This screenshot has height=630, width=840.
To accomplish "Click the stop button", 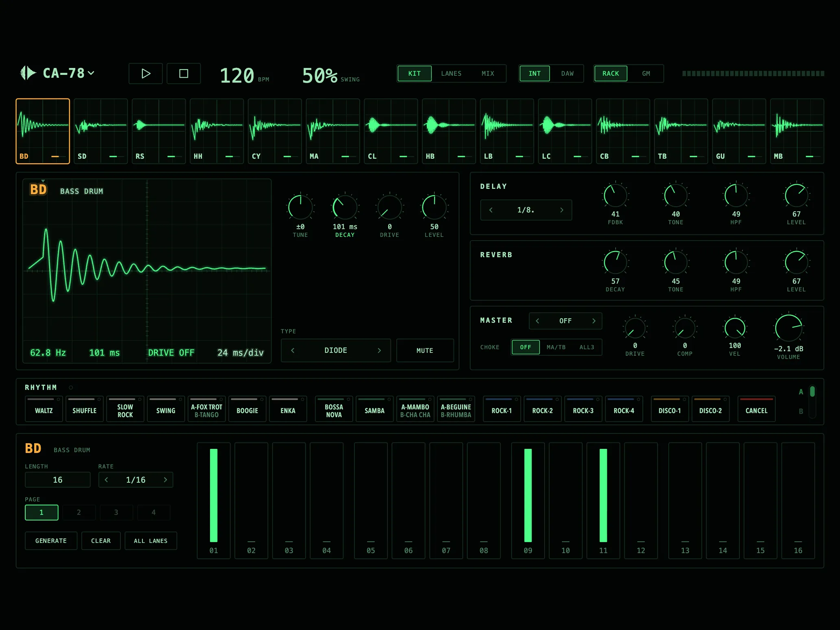I will pos(184,74).
